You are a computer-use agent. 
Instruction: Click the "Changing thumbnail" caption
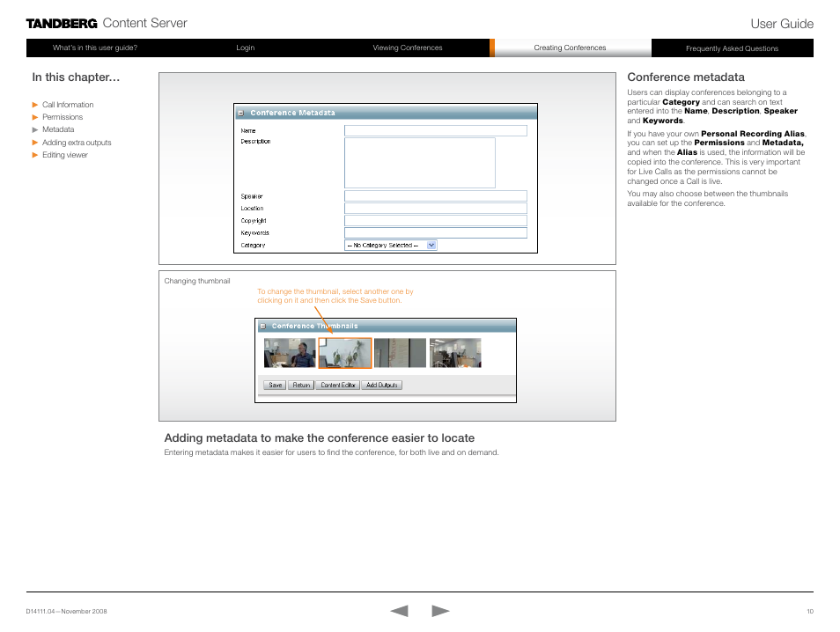pyautogui.click(x=197, y=281)
